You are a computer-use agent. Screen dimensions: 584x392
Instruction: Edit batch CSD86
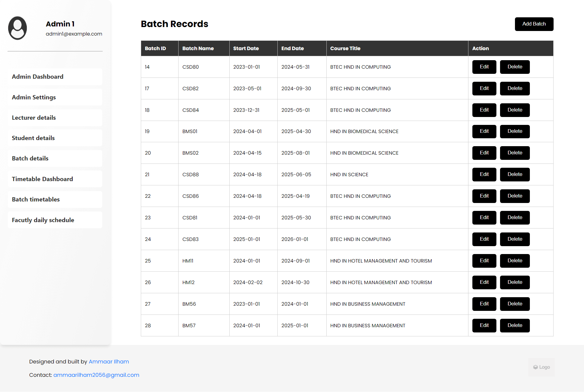coord(484,196)
